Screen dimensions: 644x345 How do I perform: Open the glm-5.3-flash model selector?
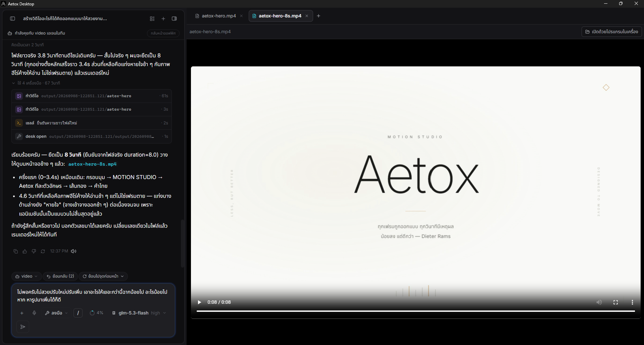[x=139, y=313]
